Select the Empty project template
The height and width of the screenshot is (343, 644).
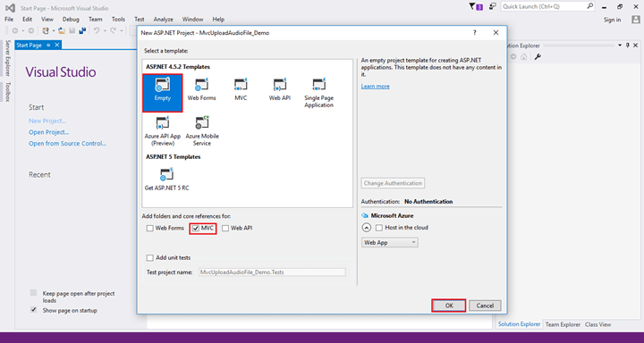click(163, 93)
